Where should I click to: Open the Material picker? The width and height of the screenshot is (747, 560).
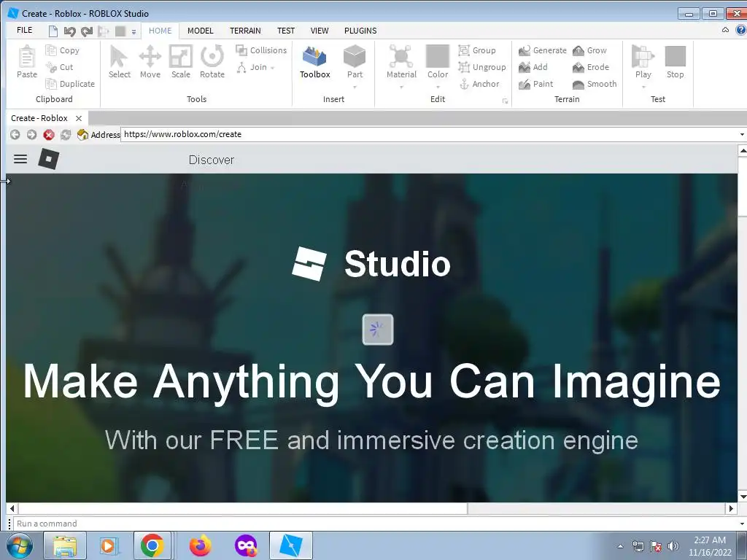[401, 61]
